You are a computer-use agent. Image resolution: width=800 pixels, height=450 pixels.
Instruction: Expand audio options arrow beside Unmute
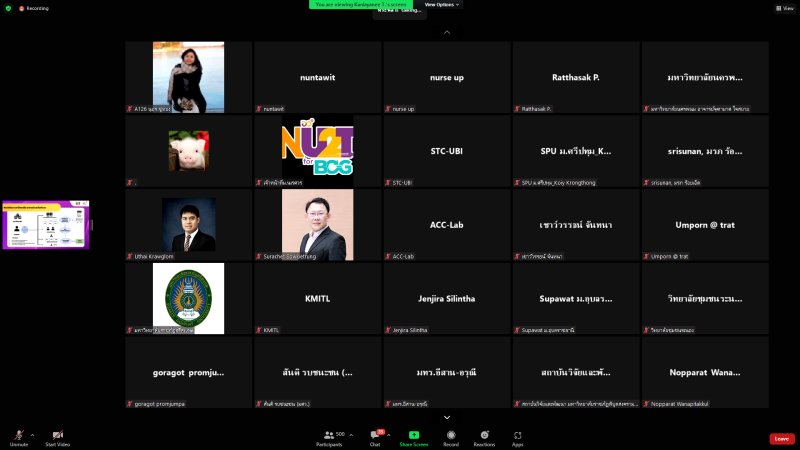[32, 435]
